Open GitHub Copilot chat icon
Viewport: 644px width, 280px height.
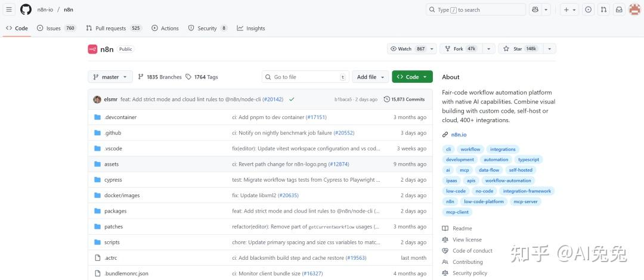tap(535, 10)
